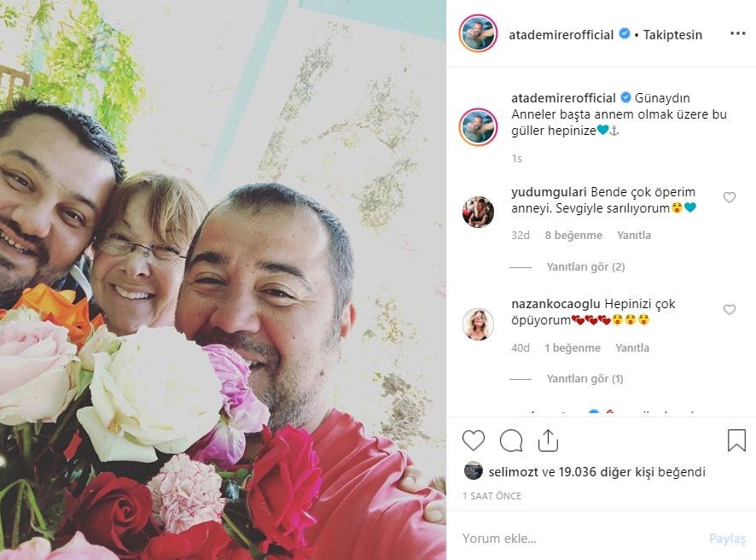Toggle the Takiptesin following status
The image size is (756, 560).
tap(672, 35)
